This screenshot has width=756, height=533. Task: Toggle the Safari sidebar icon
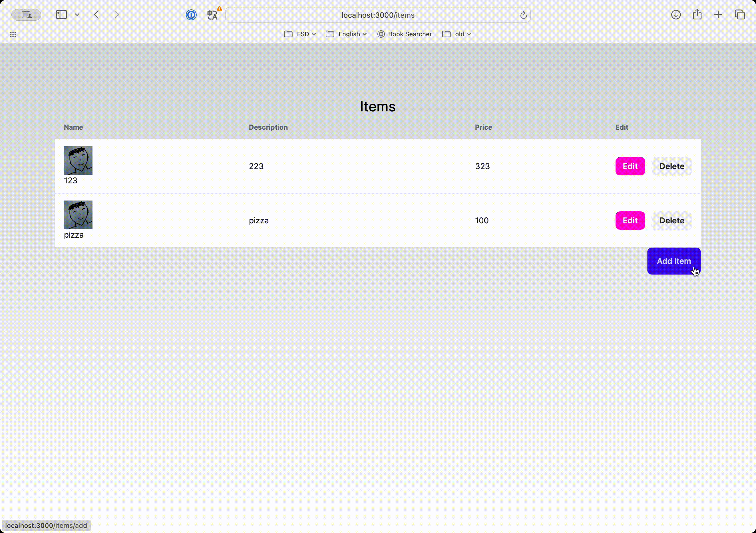tap(61, 15)
